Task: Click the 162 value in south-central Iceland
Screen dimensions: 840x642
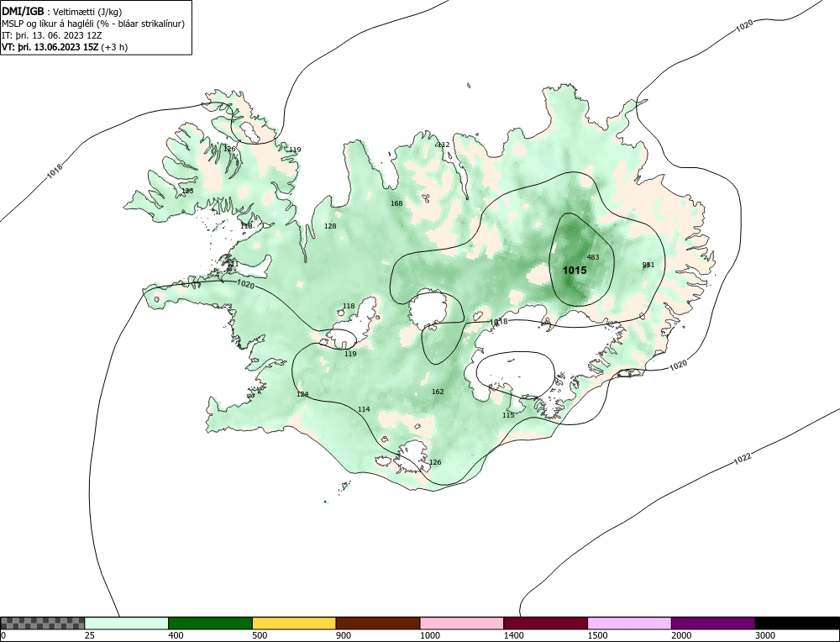Action: click(438, 392)
